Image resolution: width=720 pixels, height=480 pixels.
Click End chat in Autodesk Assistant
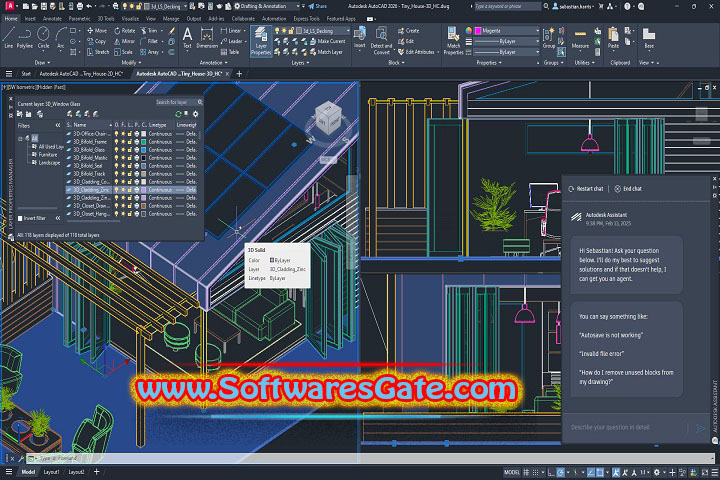(628, 189)
